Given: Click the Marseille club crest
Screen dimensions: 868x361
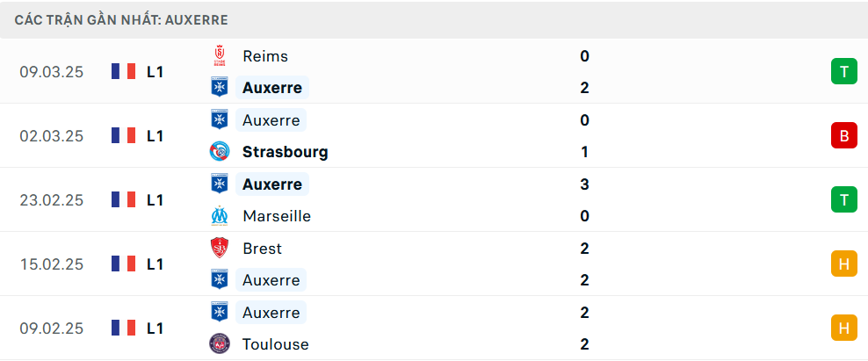Looking at the screenshot, I should (220, 216).
